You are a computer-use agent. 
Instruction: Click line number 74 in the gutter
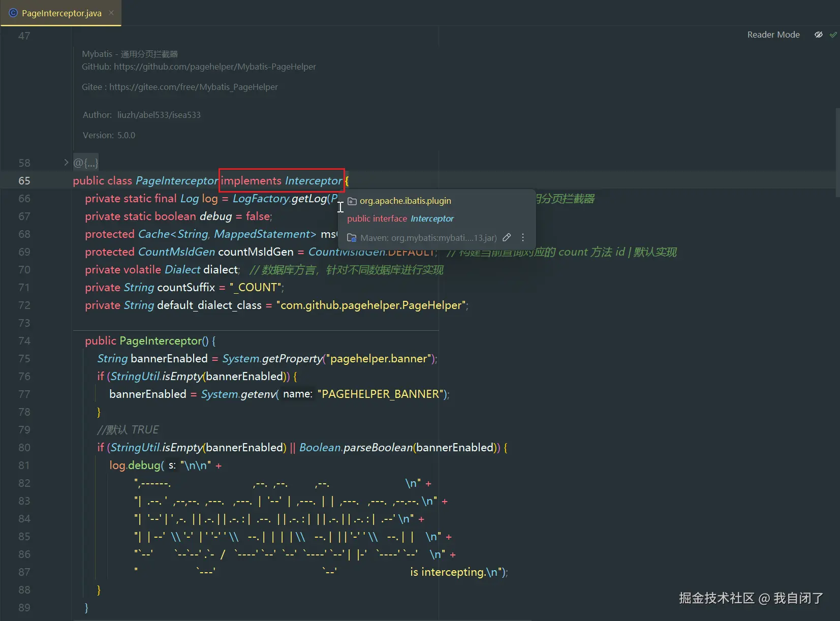(24, 341)
